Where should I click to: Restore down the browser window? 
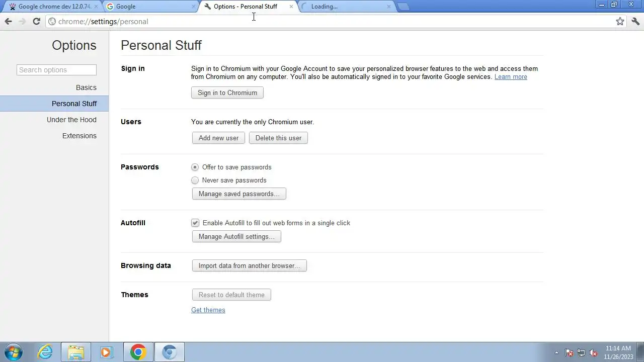[614, 5]
